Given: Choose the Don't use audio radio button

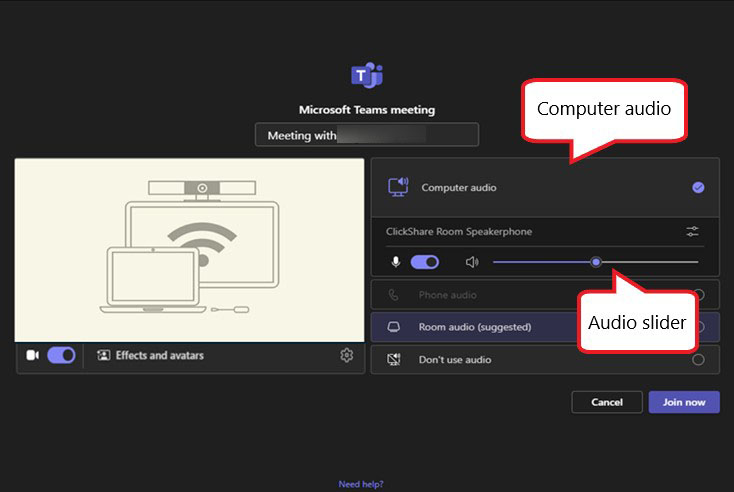Looking at the screenshot, I should [x=698, y=360].
